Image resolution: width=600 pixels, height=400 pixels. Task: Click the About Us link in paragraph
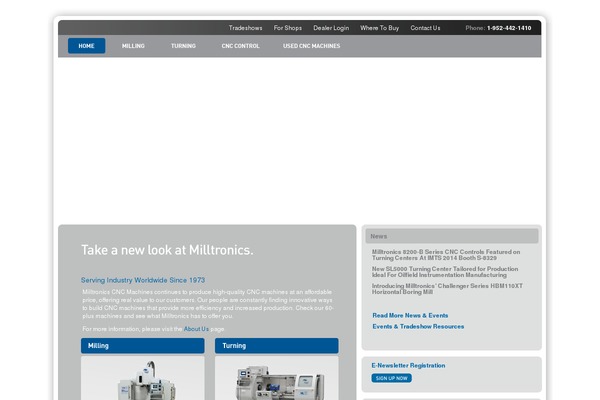tap(196, 329)
